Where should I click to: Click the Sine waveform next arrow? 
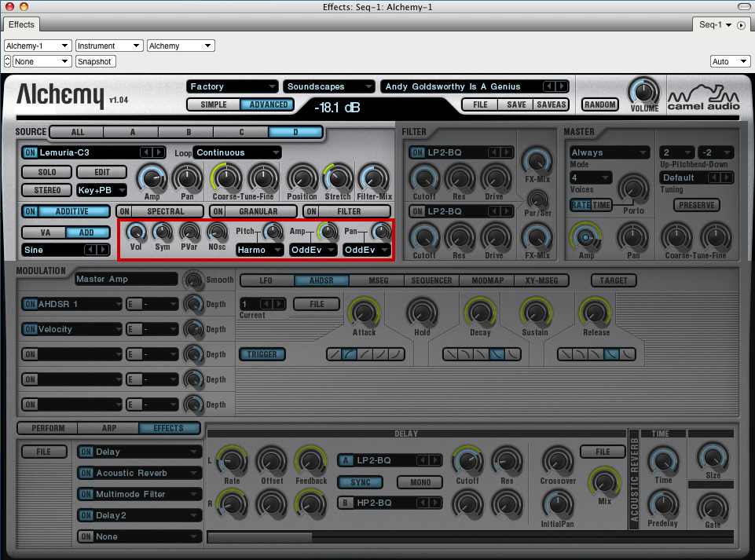pyautogui.click(x=102, y=250)
